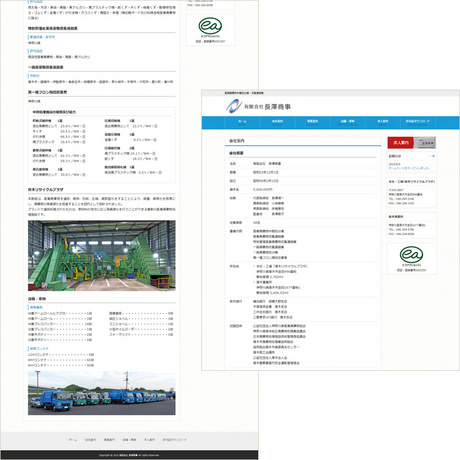Open 求人案内 in the blue navigation bar
460x460 pixels.
tap(383, 122)
